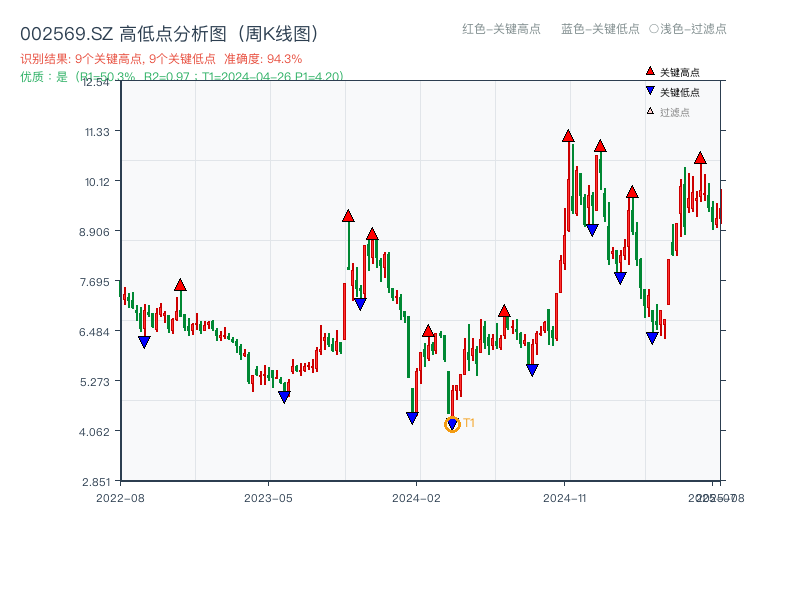Click the 红色-关键高点 header text

click(501, 29)
